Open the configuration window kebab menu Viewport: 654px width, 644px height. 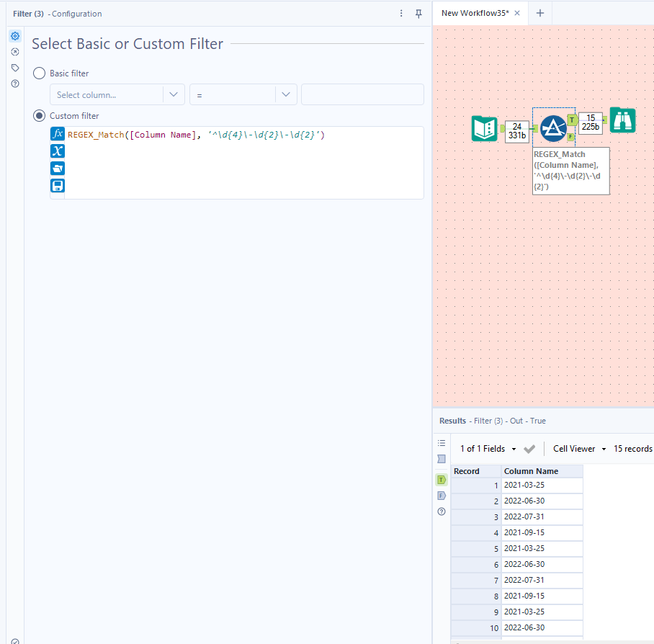[401, 14]
